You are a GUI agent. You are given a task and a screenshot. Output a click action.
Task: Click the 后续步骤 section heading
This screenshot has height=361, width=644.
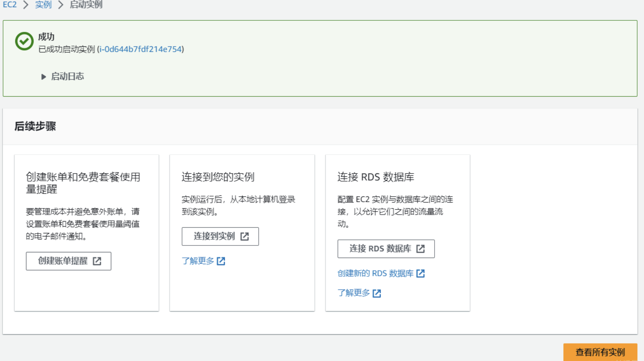point(35,126)
